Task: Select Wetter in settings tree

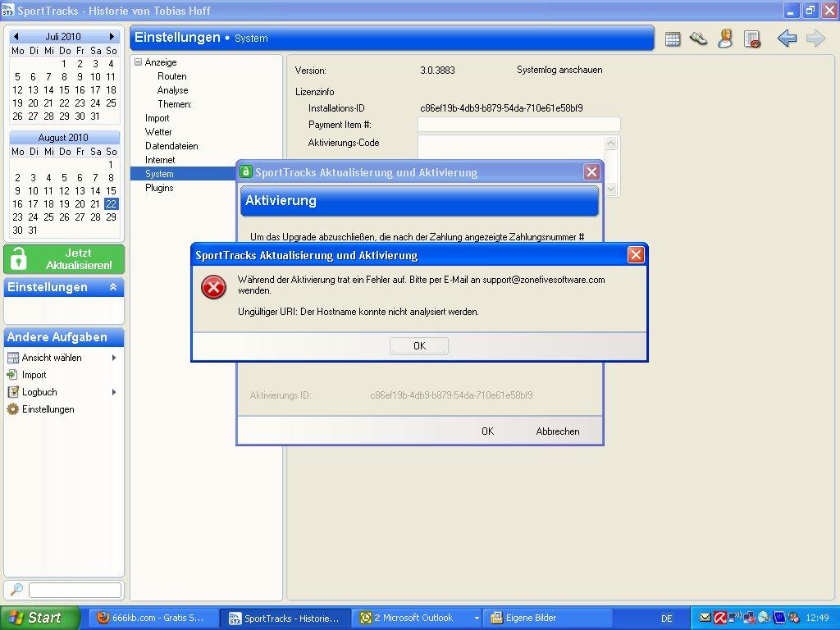Action: (158, 132)
